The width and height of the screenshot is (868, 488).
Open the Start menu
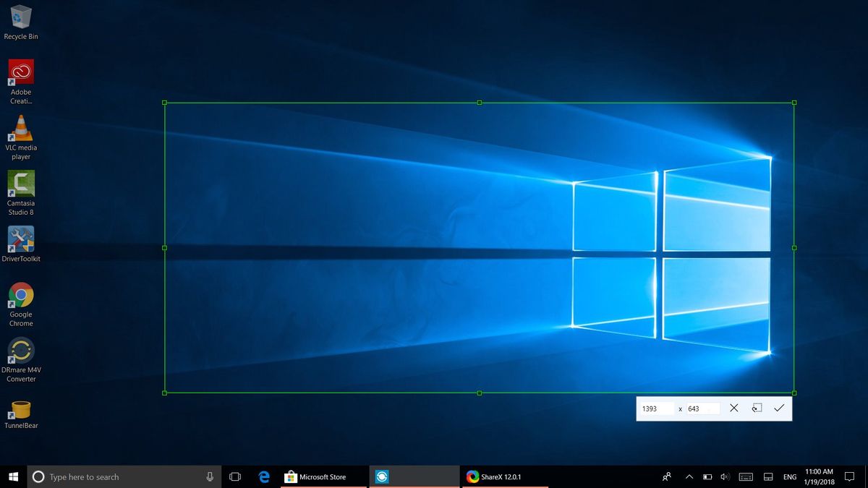11,476
